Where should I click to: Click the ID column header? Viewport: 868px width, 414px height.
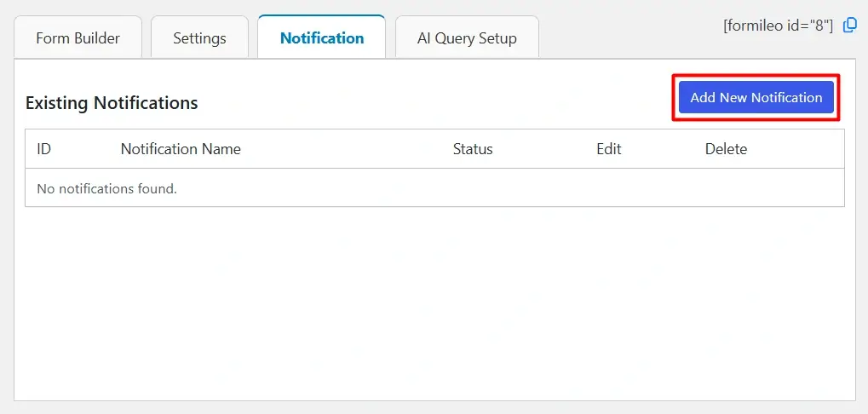click(44, 149)
